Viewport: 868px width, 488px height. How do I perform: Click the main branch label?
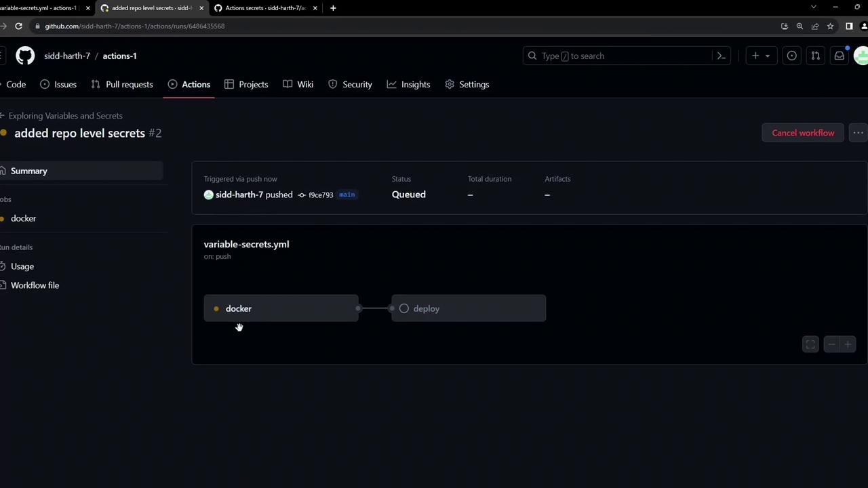[347, 195]
